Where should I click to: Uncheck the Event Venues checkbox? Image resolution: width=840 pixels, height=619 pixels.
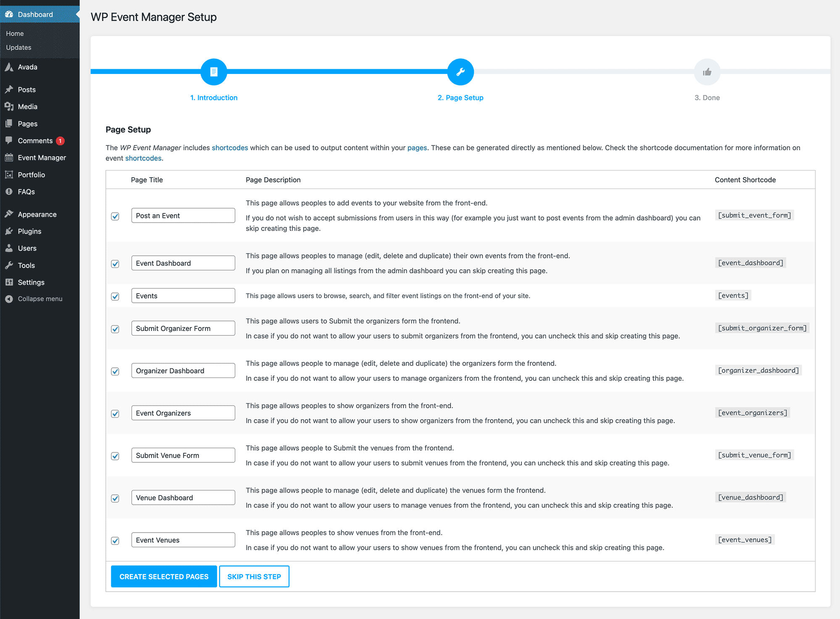click(x=115, y=541)
